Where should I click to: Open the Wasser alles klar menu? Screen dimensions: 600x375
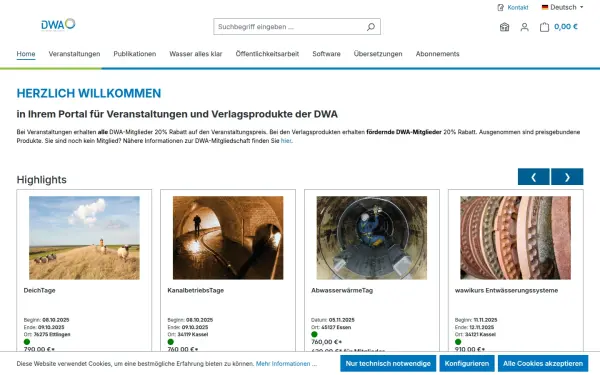(196, 54)
